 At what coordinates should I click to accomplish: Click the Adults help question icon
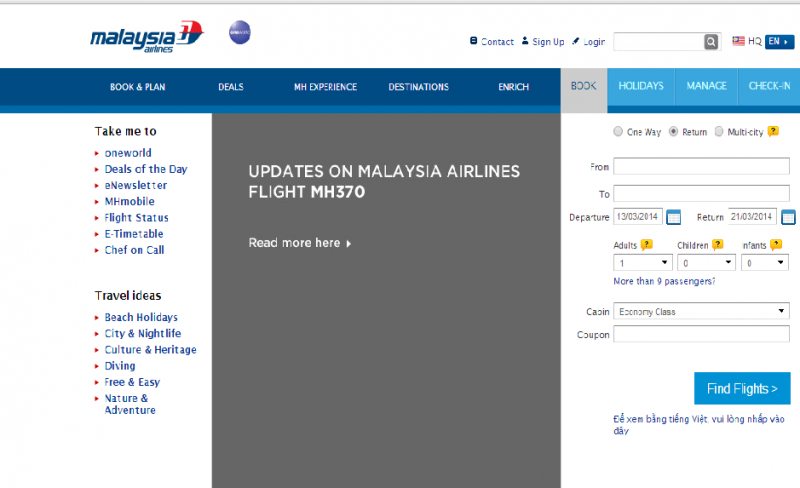[x=646, y=245]
